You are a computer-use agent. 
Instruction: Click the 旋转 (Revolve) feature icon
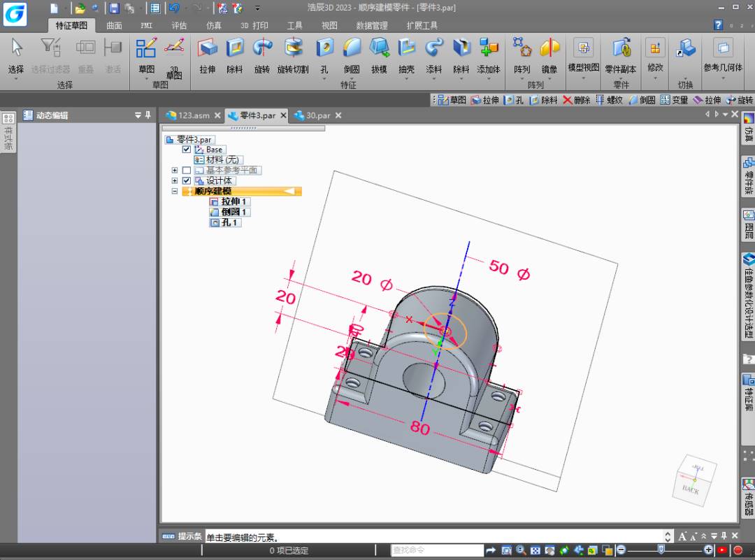coord(261,55)
